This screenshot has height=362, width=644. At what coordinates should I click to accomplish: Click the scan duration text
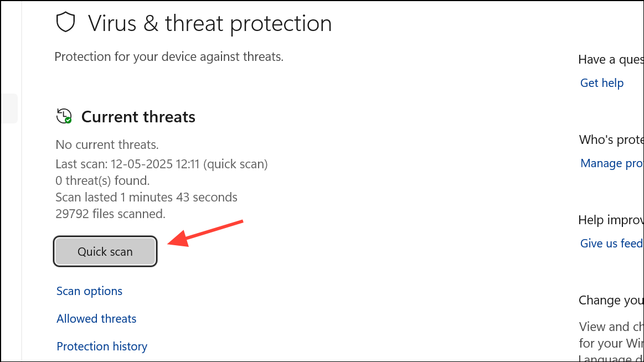[x=146, y=198]
